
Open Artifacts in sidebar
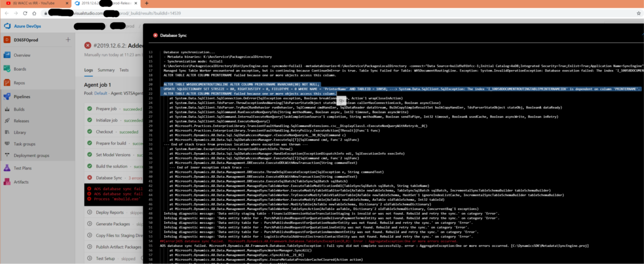click(7, 182)
